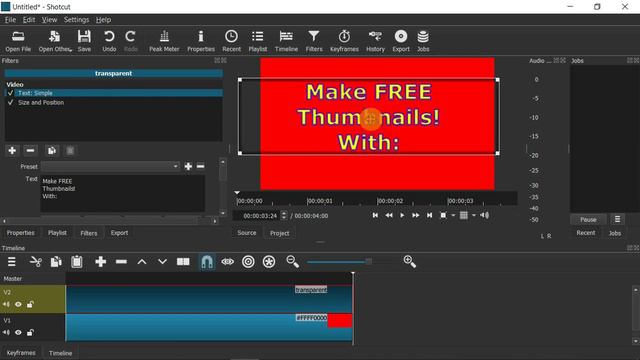Viewport: 640px width, 360px height.
Task: Open the timeline hamburger menu
Action: pyautogui.click(x=12, y=262)
